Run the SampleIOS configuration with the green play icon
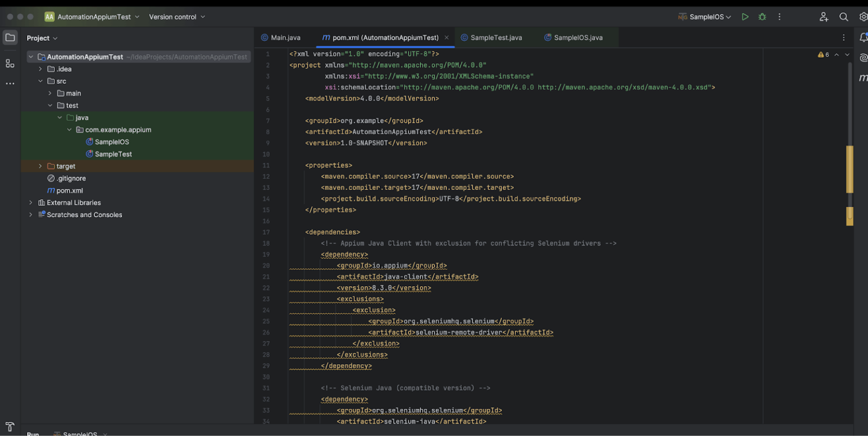The image size is (868, 436). point(745,16)
